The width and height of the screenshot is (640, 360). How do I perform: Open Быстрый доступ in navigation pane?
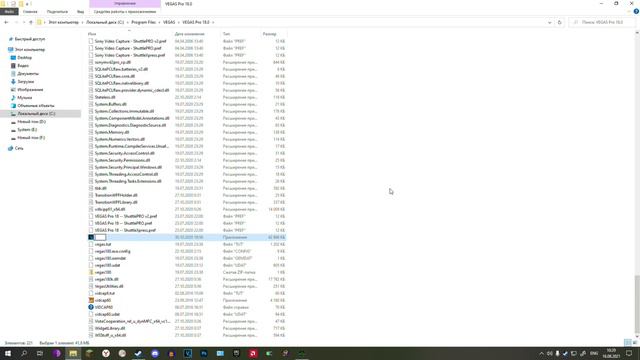pyautogui.click(x=30, y=39)
